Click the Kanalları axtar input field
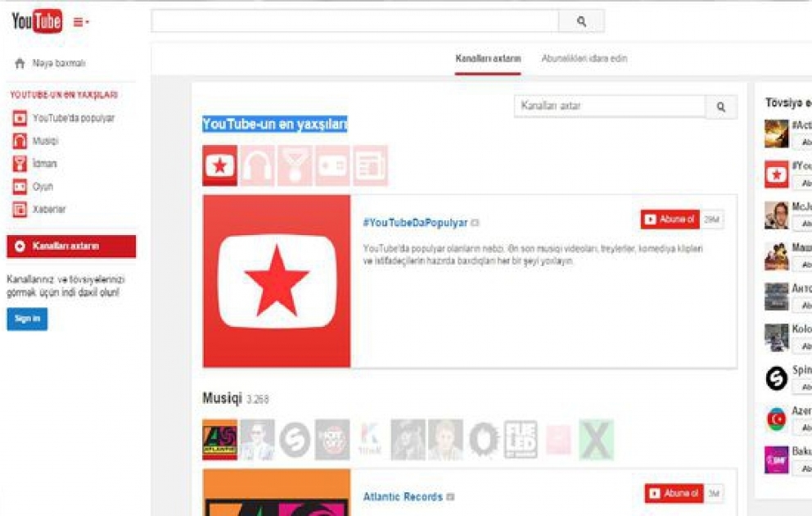 (x=610, y=106)
